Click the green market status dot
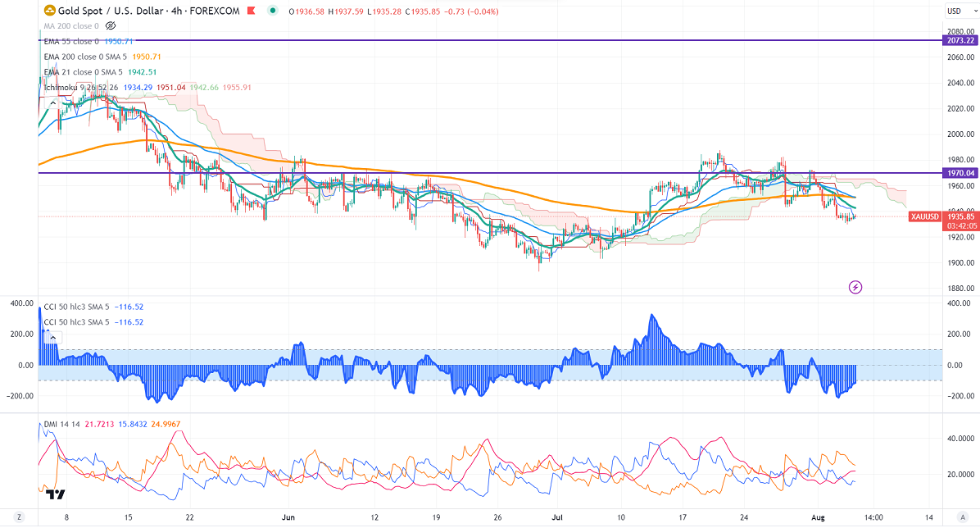This screenshot has width=980, height=528. pos(273,11)
